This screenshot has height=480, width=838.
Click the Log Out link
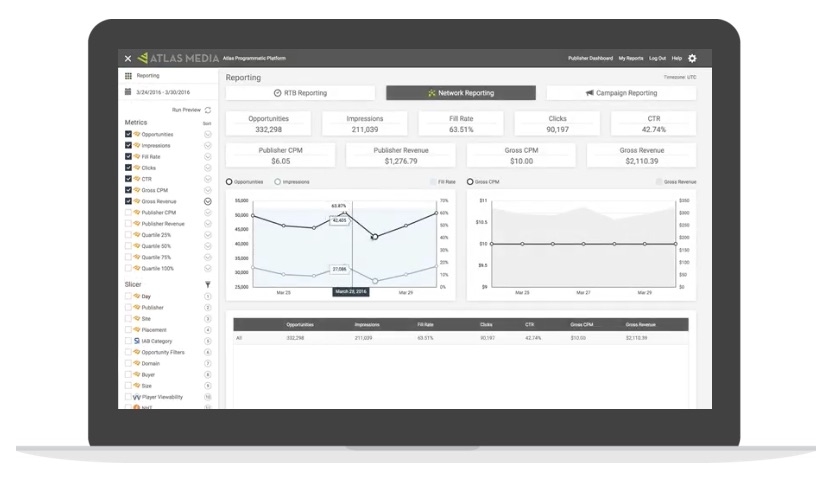pyautogui.click(x=657, y=58)
